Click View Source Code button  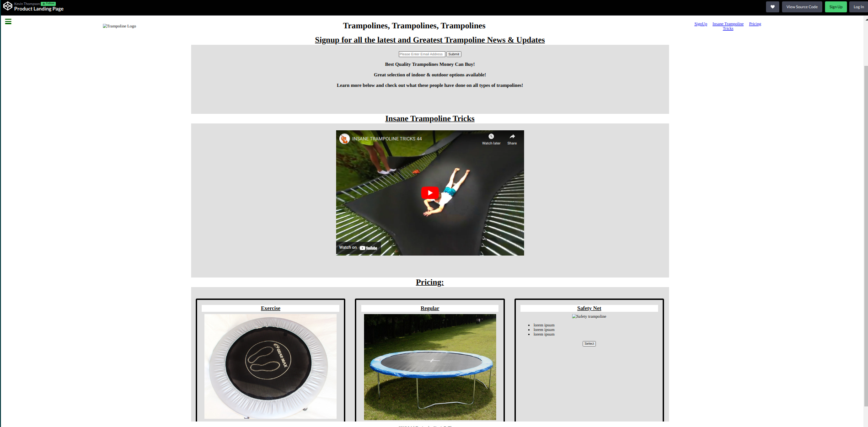point(802,7)
